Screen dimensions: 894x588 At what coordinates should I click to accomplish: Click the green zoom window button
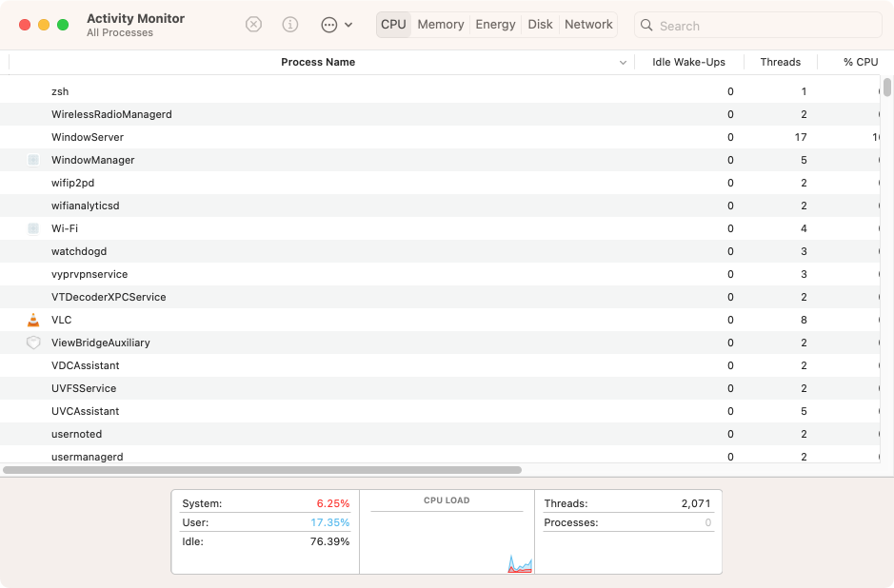tap(63, 25)
